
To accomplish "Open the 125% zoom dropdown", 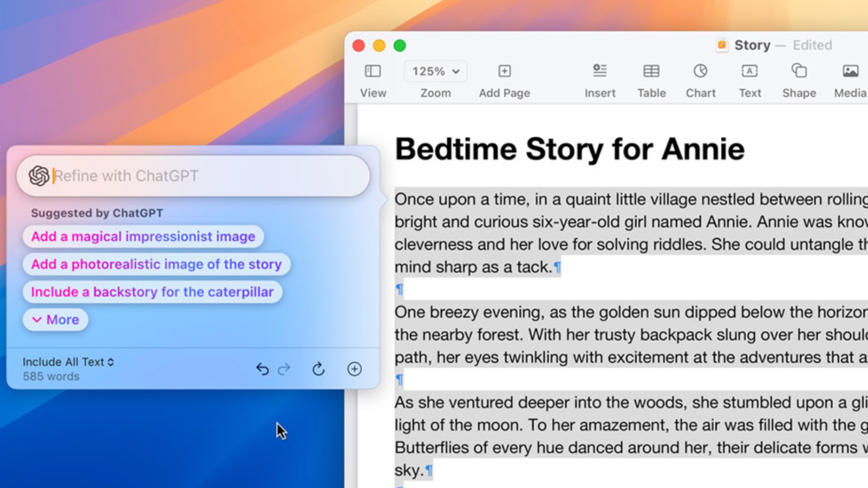I will pyautogui.click(x=436, y=71).
